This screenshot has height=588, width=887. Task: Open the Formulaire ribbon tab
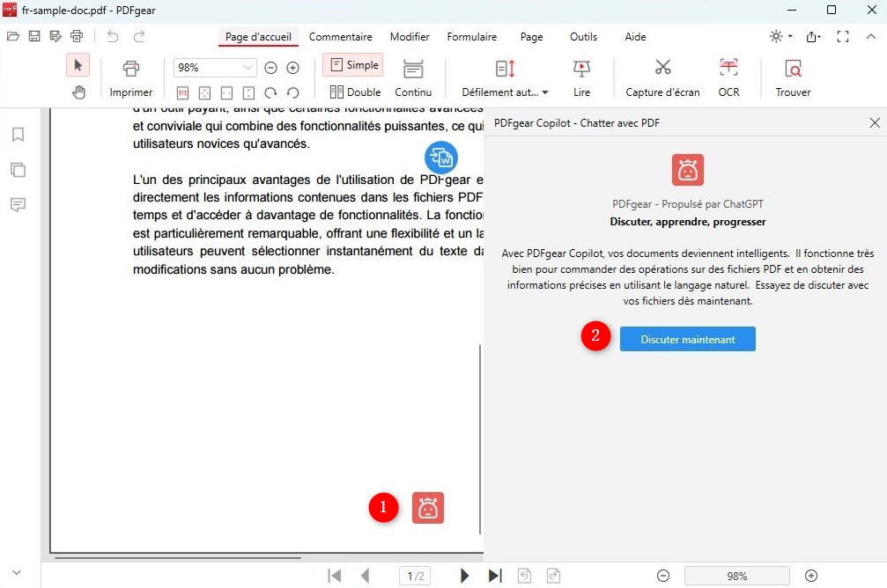pyautogui.click(x=472, y=37)
